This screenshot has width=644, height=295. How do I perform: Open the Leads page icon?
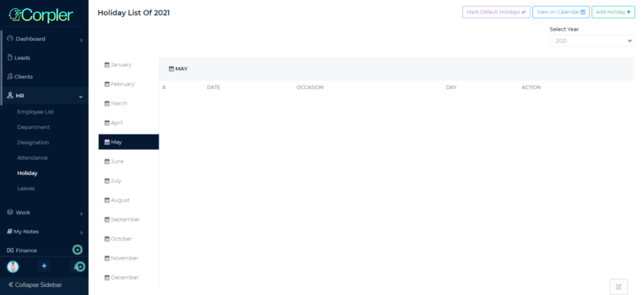pos(10,57)
